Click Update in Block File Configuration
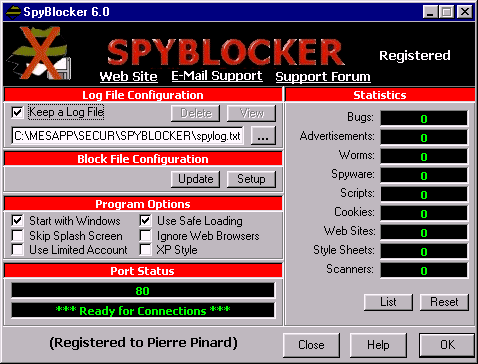The height and width of the screenshot is (364, 478). [196, 179]
